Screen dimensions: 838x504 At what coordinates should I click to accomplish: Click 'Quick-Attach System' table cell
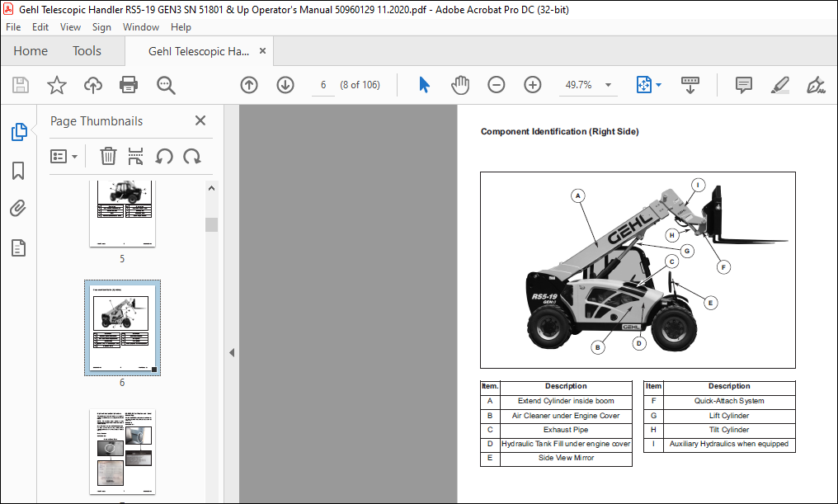[729, 401]
